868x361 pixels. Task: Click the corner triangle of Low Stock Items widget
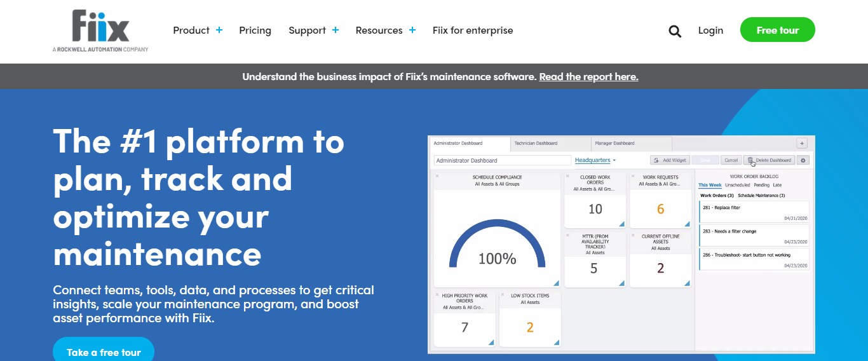click(557, 343)
